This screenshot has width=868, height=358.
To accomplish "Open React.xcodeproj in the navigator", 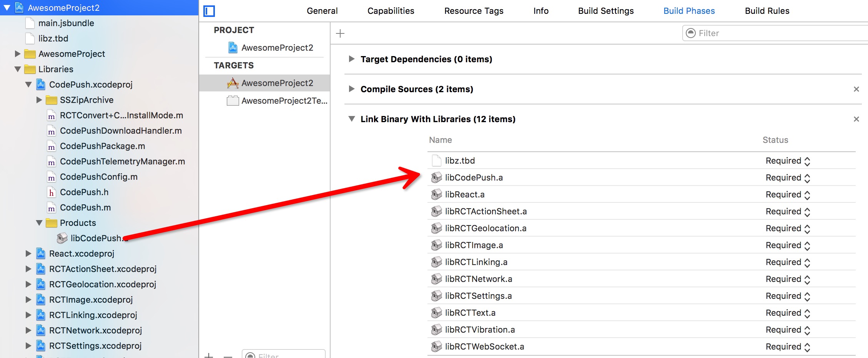I will pos(81,254).
